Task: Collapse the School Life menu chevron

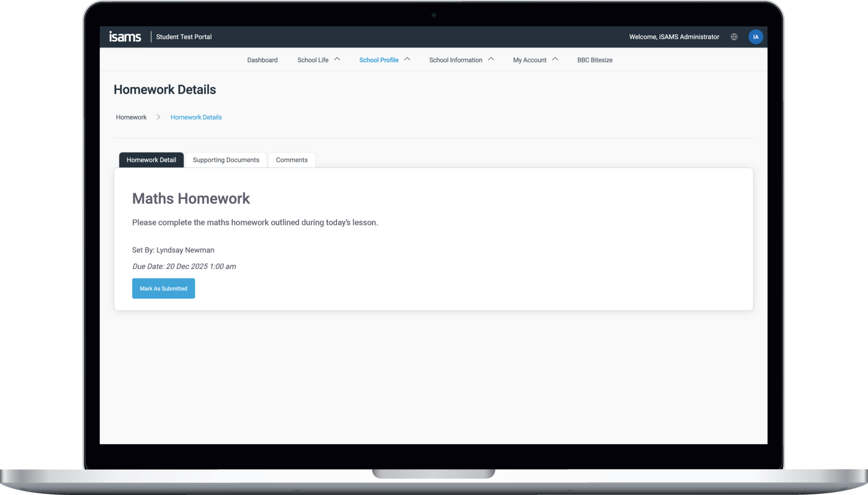Action: coord(337,59)
